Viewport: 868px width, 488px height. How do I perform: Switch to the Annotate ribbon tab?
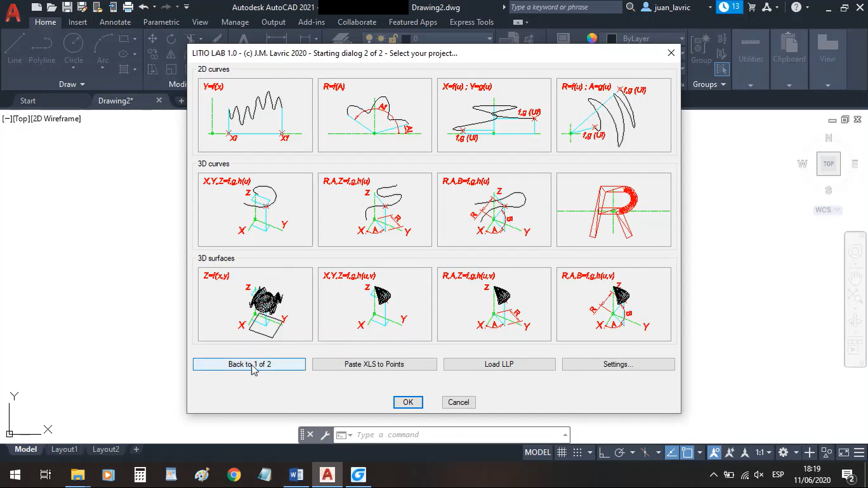115,22
